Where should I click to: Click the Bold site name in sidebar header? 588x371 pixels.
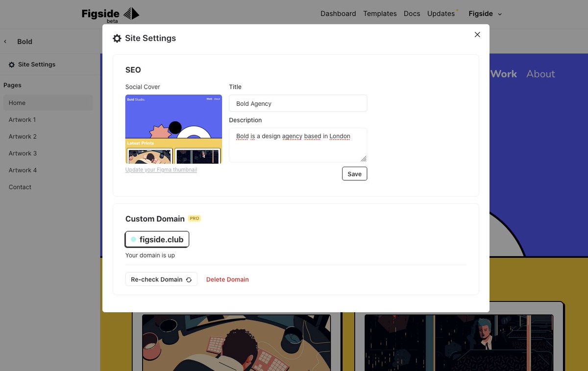click(x=24, y=42)
